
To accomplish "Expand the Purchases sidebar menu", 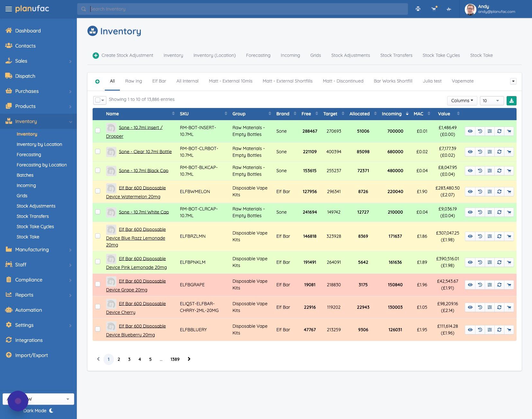I will pos(38,91).
